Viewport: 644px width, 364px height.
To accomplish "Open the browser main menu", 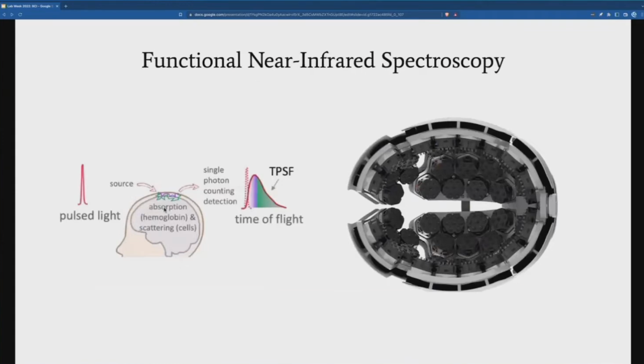I will pyautogui.click(x=642, y=14).
